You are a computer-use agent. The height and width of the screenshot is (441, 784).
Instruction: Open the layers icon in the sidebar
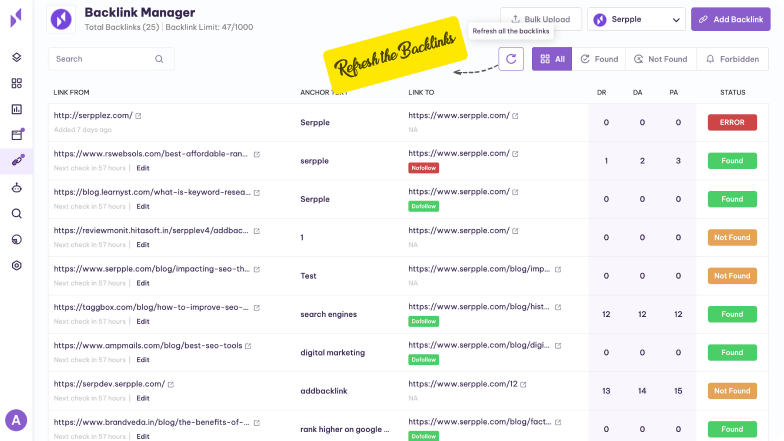point(16,58)
